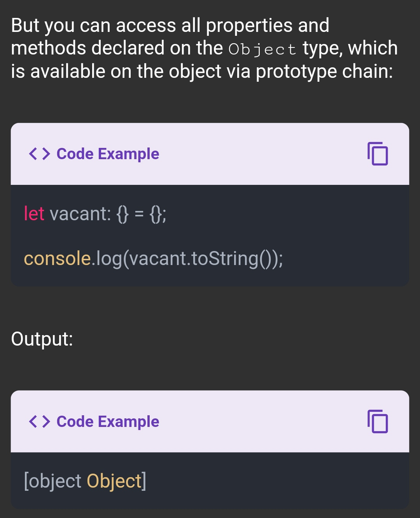This screenshot has height=518, width=420.
Task: Click the 'Object' inline code word in paragraph
Action: 262,49
